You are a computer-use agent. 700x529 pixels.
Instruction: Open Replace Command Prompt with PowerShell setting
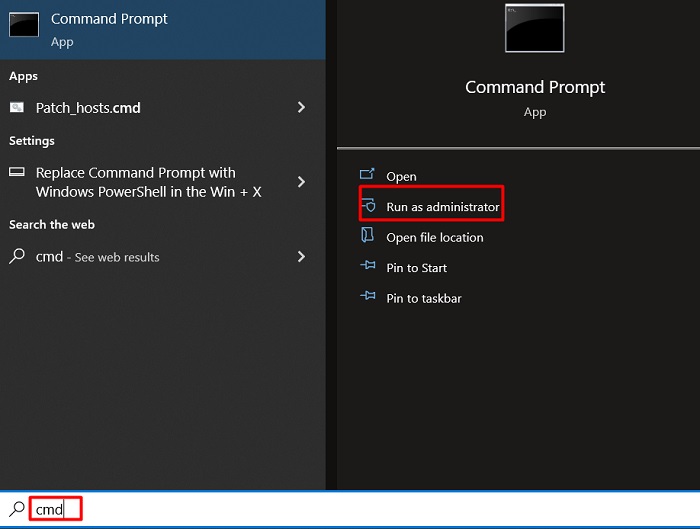[162, 182]
